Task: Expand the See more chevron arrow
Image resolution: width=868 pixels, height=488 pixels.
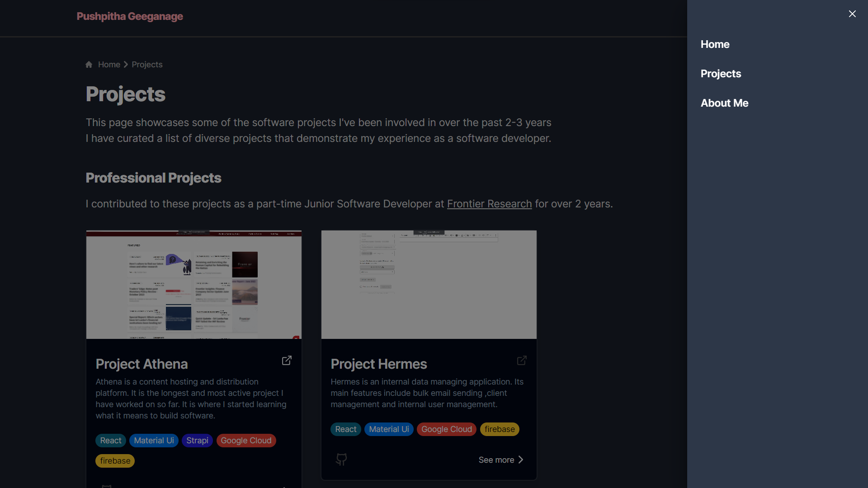Action: [521, 460]
